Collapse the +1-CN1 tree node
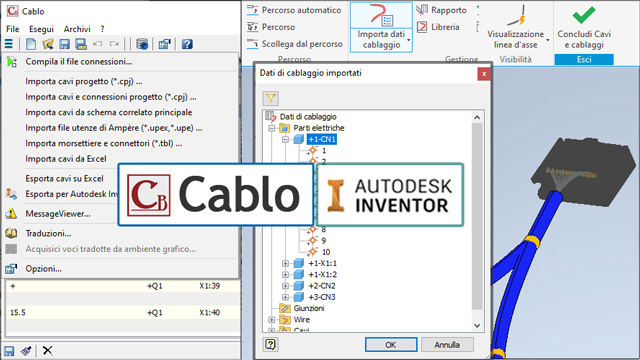640x360 pixels. coord(285,140)
